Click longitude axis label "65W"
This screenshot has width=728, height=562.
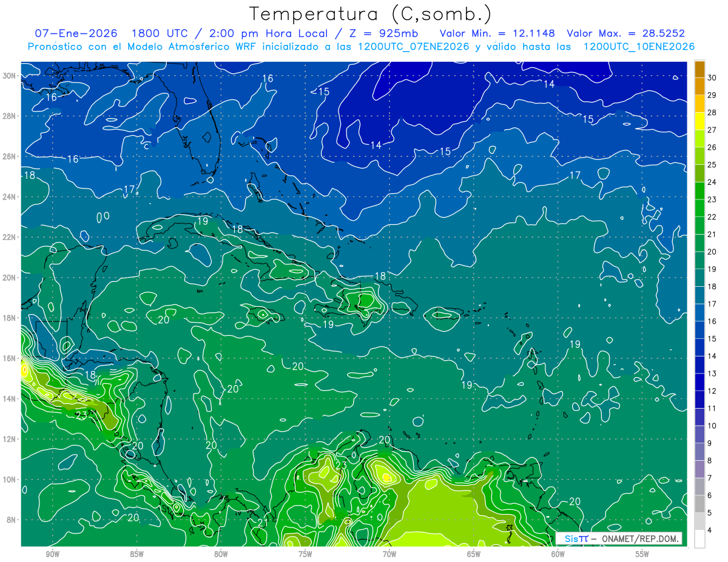coord(474,554)
